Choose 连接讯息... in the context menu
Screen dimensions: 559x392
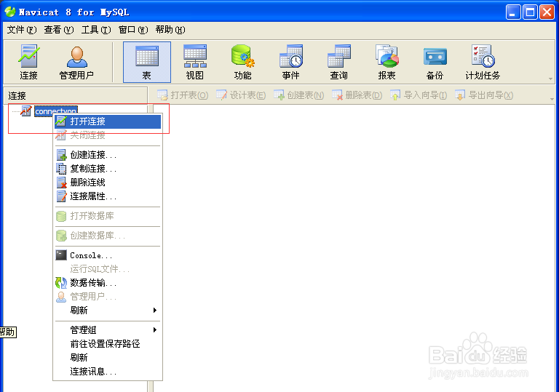[x=108, y=372]
